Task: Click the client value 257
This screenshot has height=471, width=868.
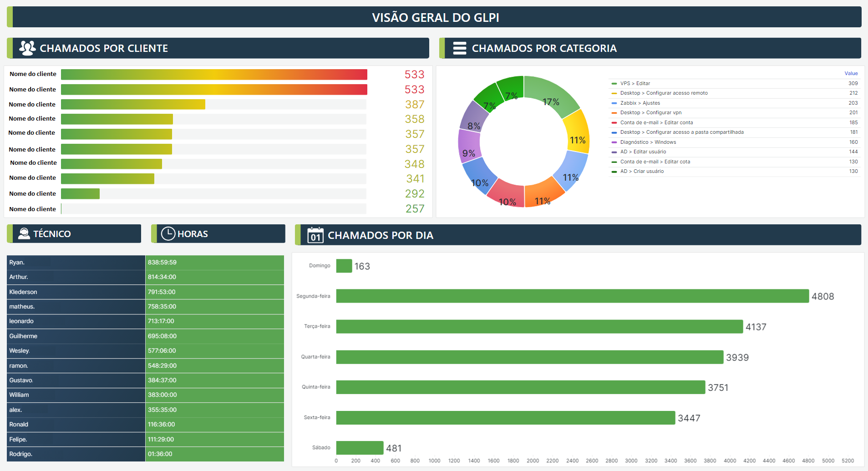Action: click(x=415, y=208)
